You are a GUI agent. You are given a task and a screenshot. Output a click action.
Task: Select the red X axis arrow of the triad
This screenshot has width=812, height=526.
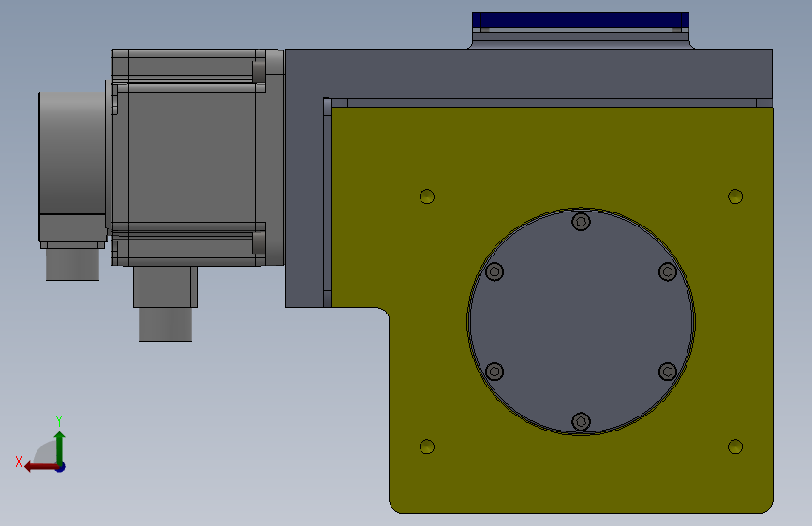[41, 467]
